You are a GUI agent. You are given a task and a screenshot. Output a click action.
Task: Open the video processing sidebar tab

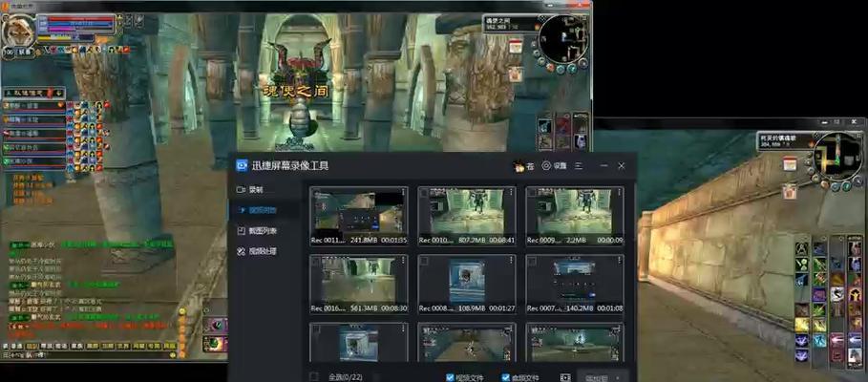pyautogui.click(x=255, y=251)
